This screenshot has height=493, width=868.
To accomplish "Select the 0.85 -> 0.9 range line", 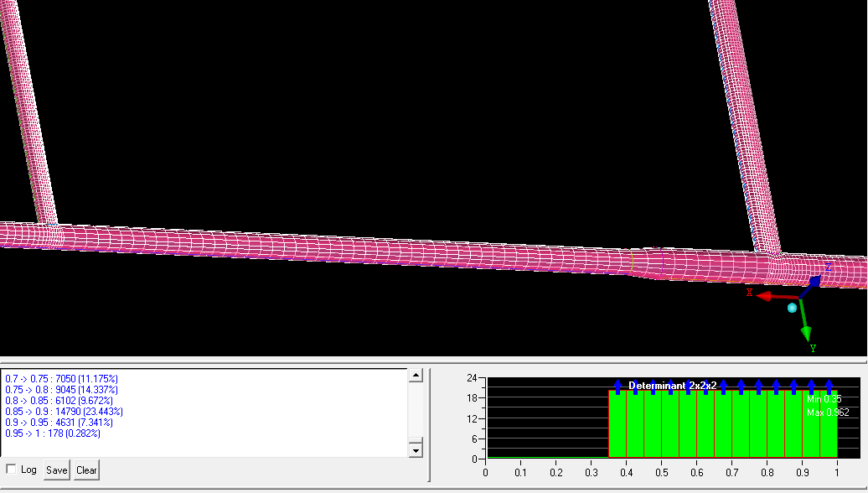I will pyautogui.click(x=64, y=412).
